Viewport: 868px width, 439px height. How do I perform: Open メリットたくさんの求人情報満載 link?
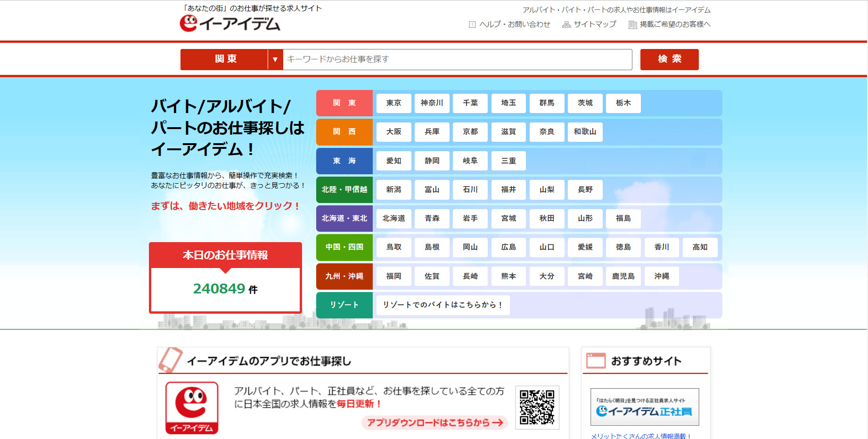[641, 436]
